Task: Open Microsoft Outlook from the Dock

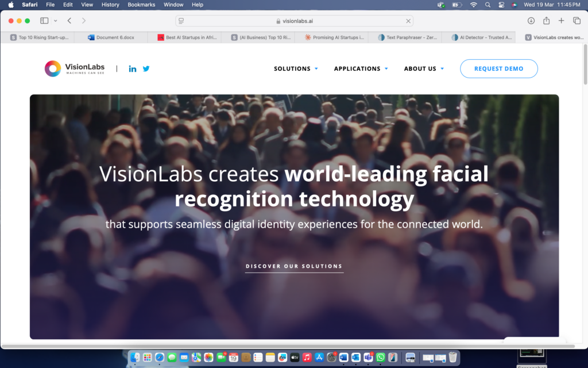Action: 356,358
